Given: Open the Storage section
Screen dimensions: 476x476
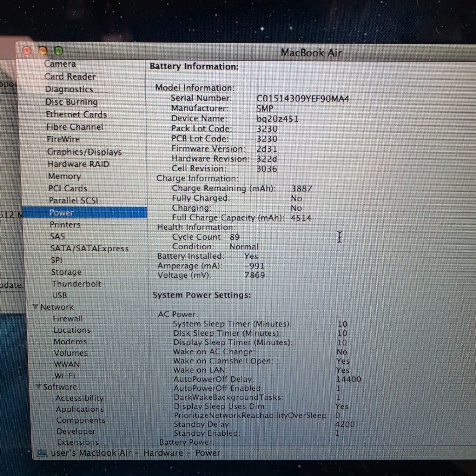Looking at the screenshot, I should click(67, 272).
